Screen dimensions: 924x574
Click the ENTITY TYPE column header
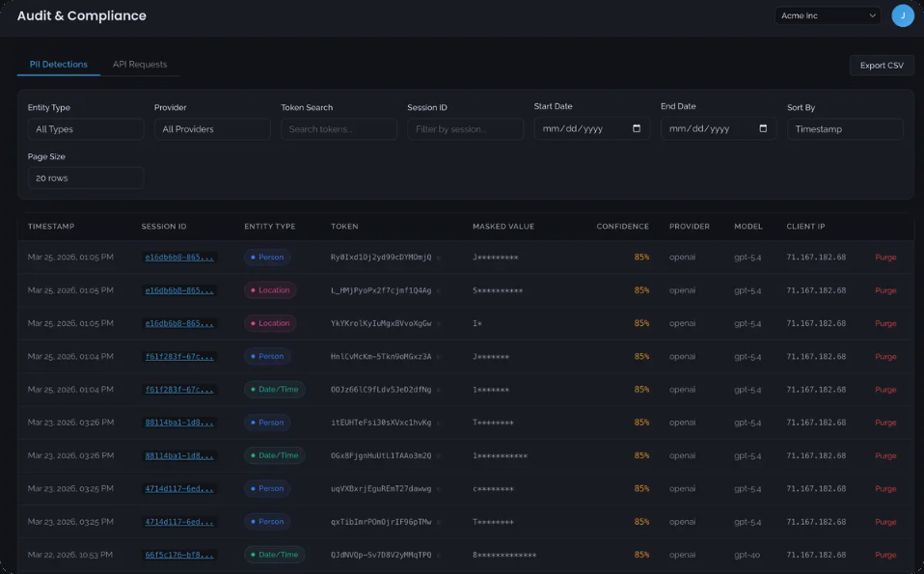pos(270,227)
